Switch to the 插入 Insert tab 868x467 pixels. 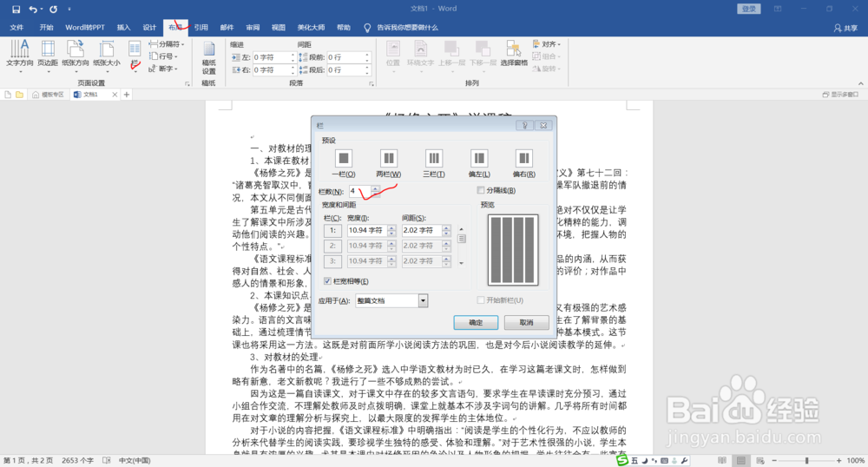click(x=123, y=28)
